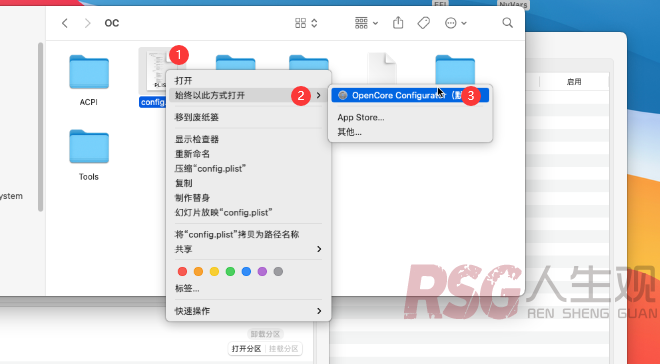Select blank document file icon
This screenshot has height=364, width=660.
[x=382, y=67]
